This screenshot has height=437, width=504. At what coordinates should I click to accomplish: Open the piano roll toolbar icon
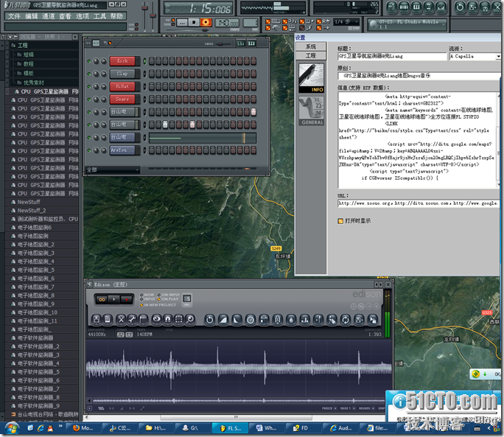tap(416, 7)
